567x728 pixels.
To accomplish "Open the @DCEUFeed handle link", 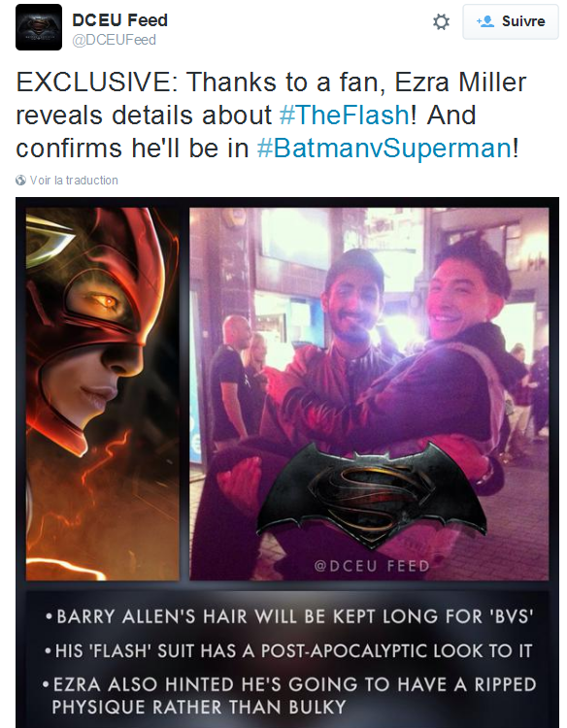I will 114,40.
